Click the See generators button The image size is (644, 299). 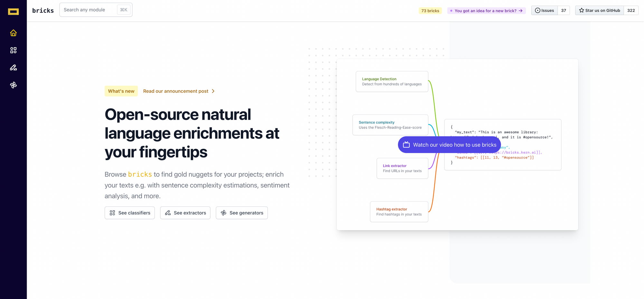tap(242, 213)
